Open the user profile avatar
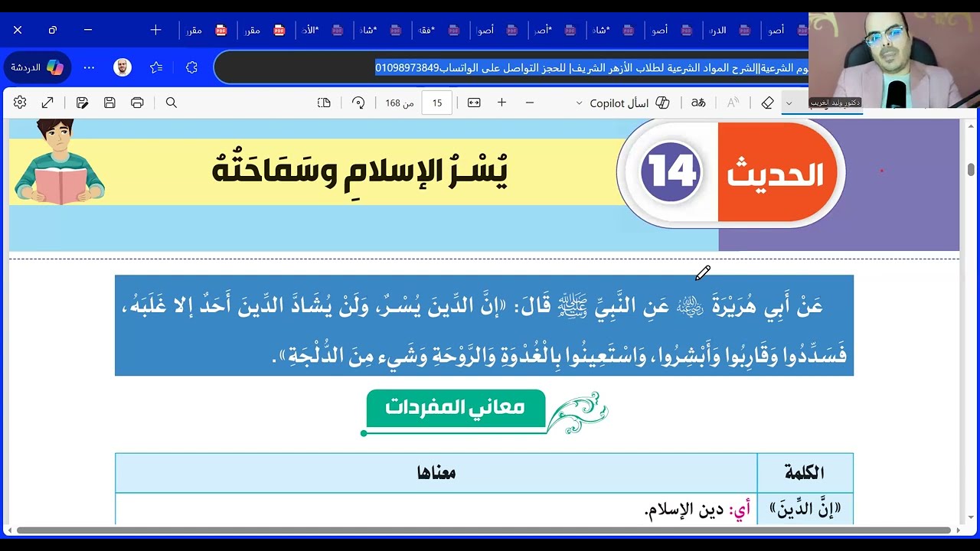The image size is (980, 551). (122, 67)
